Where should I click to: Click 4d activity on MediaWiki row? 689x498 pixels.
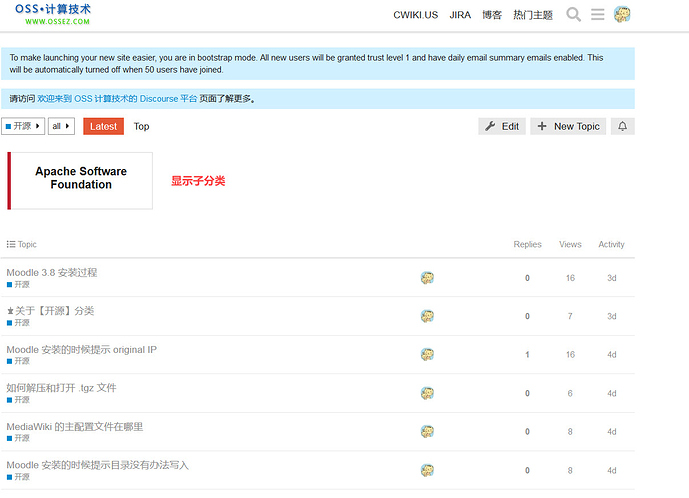click(612, 432)
